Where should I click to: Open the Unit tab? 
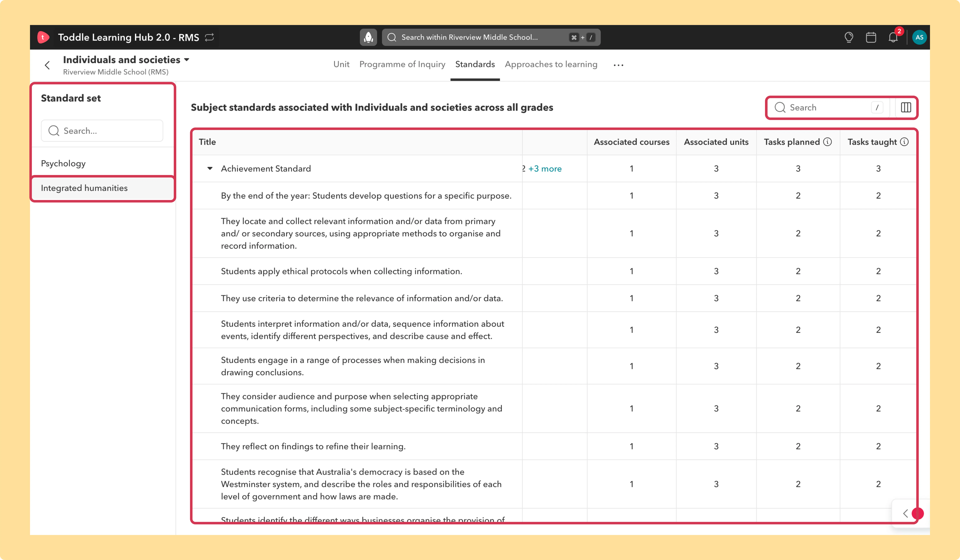pyautogui.click(x=341, y=64)
